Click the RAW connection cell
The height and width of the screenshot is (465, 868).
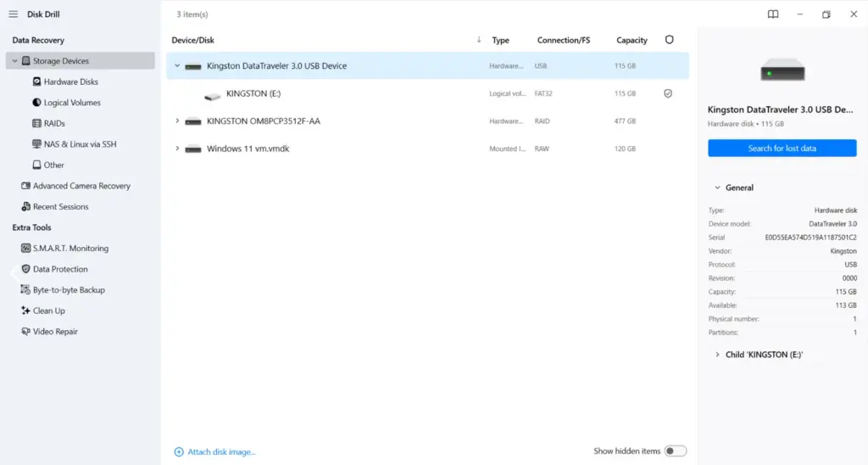pos(542,148)
